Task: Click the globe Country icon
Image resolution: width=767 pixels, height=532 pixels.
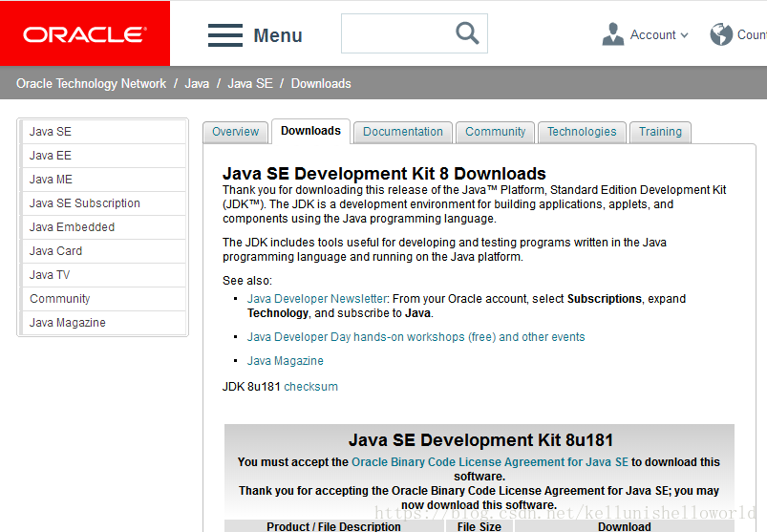Action: click(x=721, y=34)
